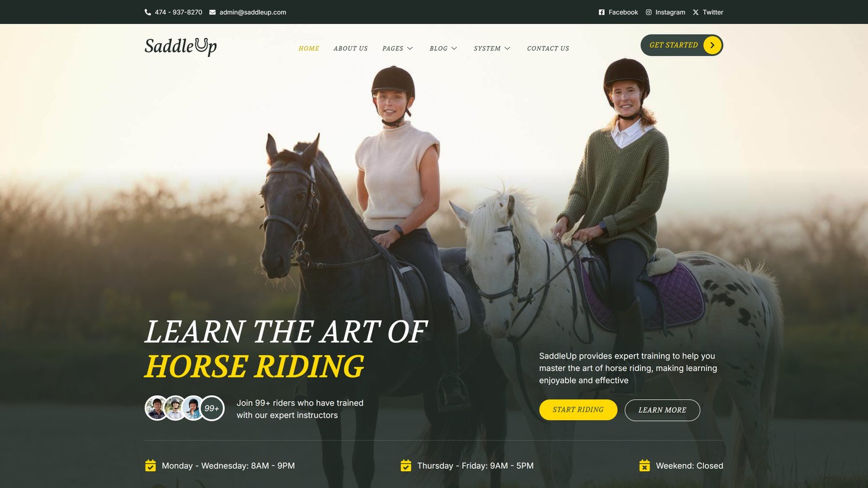Expand the System dropdown menu
This screenshot has height=488, width=868.
click(492, 48)
